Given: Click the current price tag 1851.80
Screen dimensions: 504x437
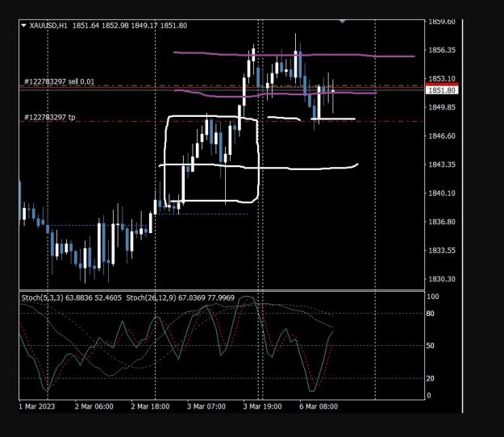Looking at the screenshot, I should (442, 90).
